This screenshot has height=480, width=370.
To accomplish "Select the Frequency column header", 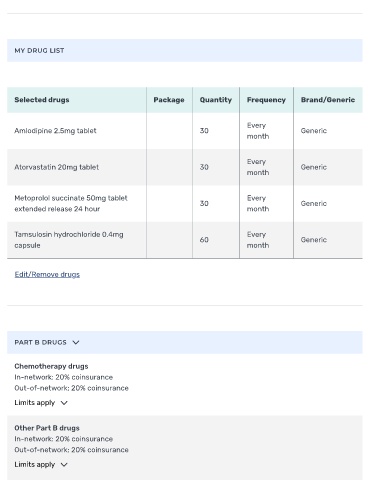I will coord(266,100).
